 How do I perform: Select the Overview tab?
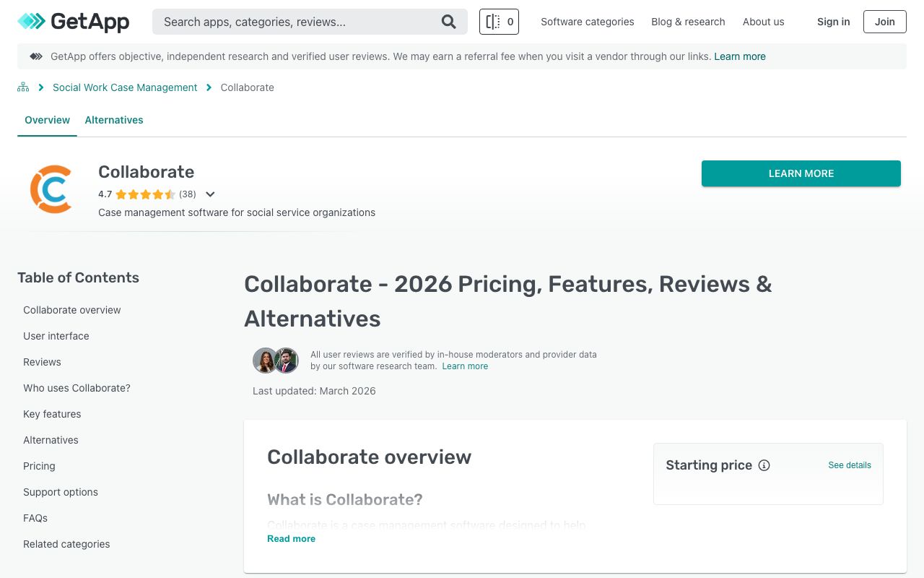[x=47, y=120]
